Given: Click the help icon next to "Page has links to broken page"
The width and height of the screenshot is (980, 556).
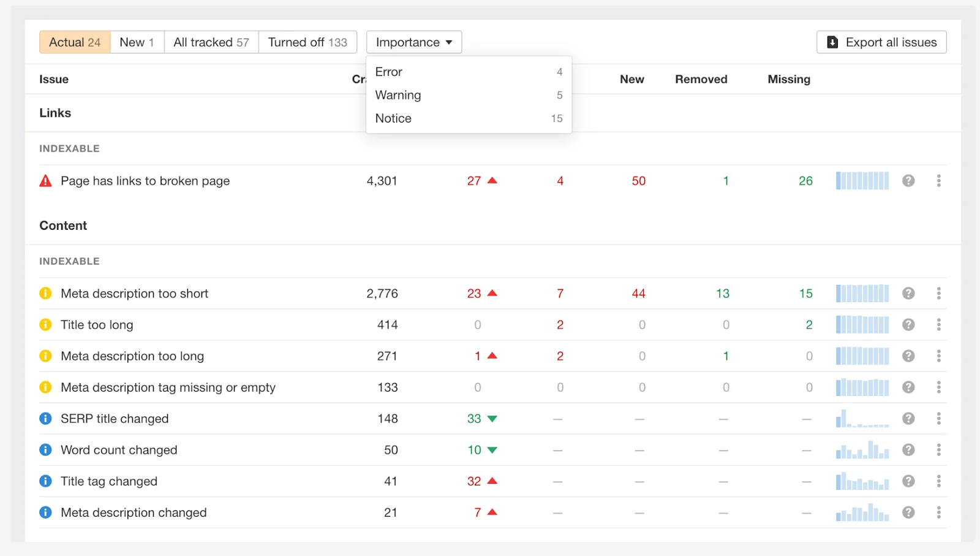Looking at the screenshot, I should (x=908, y=180).
